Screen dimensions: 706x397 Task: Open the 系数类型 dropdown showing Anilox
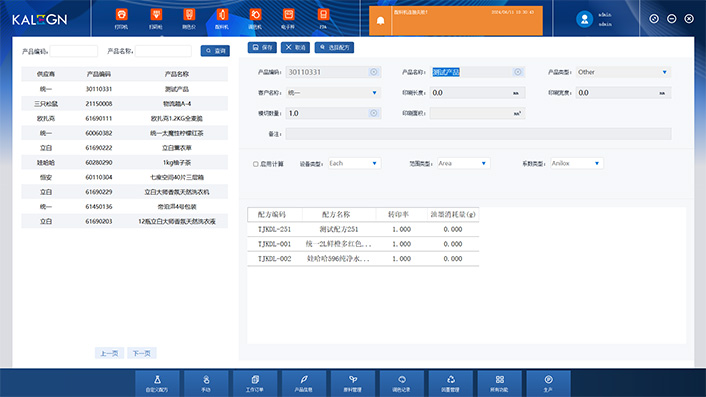tap(576, 163)
